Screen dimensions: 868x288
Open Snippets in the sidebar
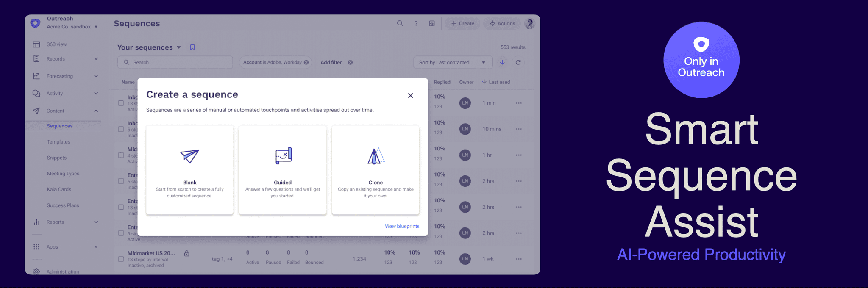(56, 158)
